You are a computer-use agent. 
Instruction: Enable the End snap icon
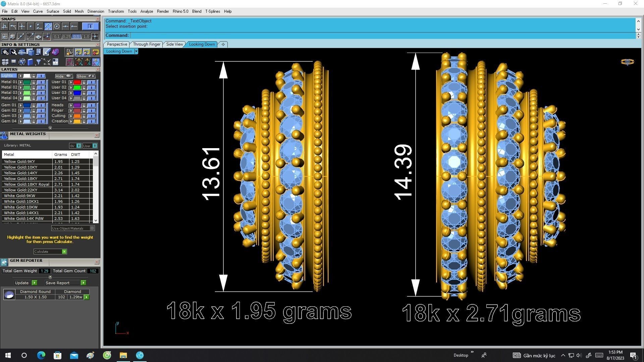point(74,26)
